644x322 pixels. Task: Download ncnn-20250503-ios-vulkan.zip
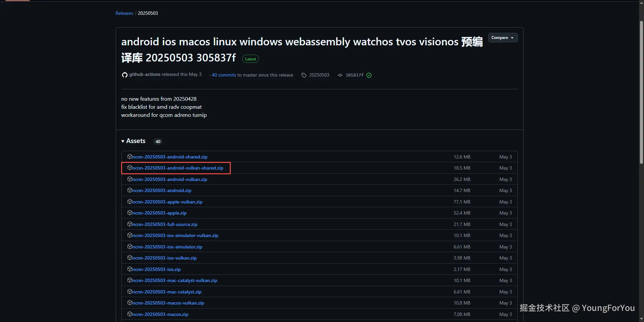pos(164,258)
